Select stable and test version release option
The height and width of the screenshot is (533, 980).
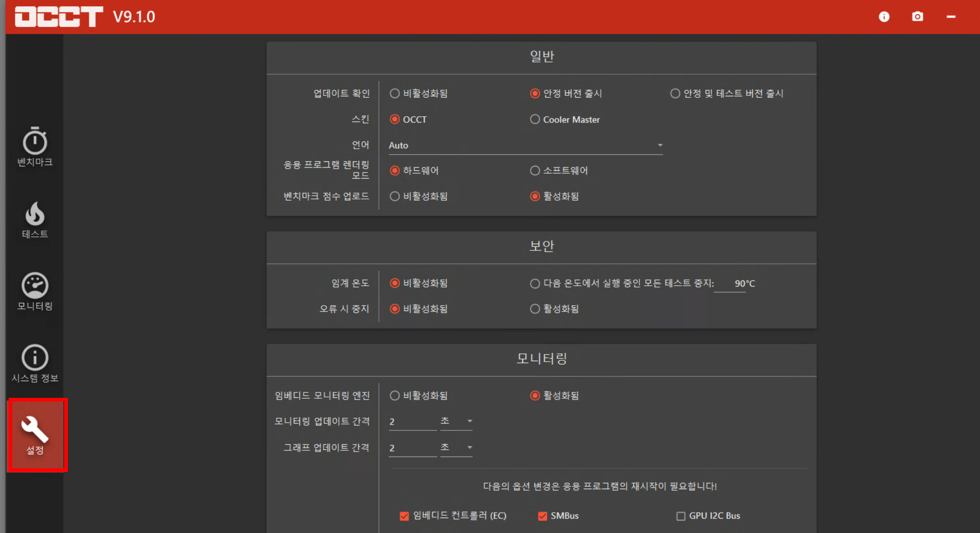click(675, 94)
